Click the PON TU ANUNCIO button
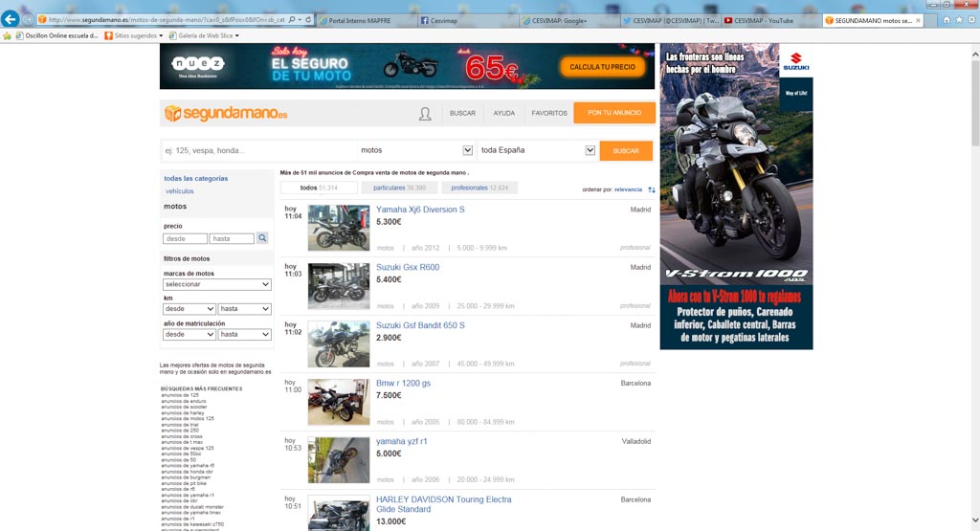The width and height of the screenshot is (980, 531). pyautogui.click(x=614, y=113)
